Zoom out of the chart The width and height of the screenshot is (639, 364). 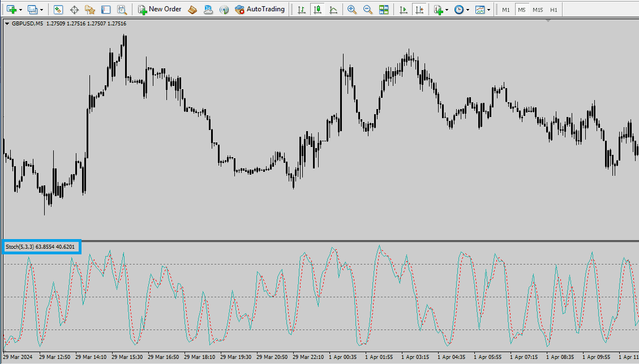tap(368, 10)
